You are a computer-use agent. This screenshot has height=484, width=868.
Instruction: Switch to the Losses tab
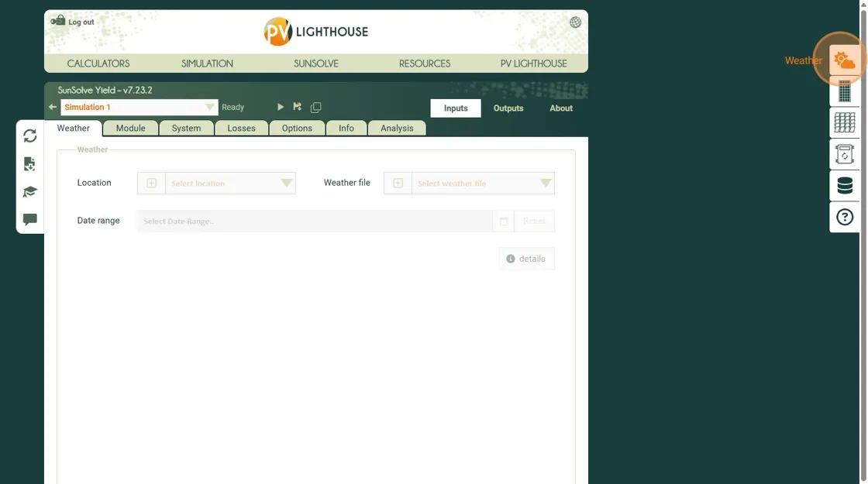(x=241, y=129)
